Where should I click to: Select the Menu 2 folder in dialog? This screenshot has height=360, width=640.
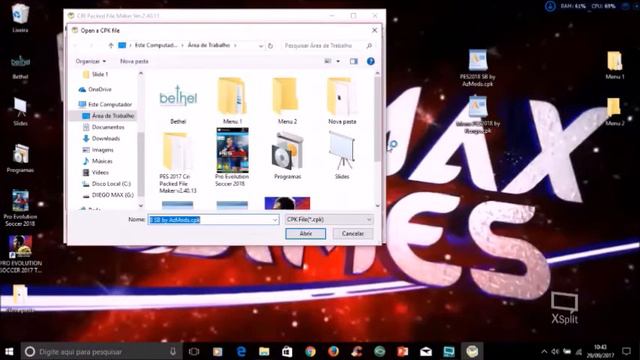tap(287, 100)
